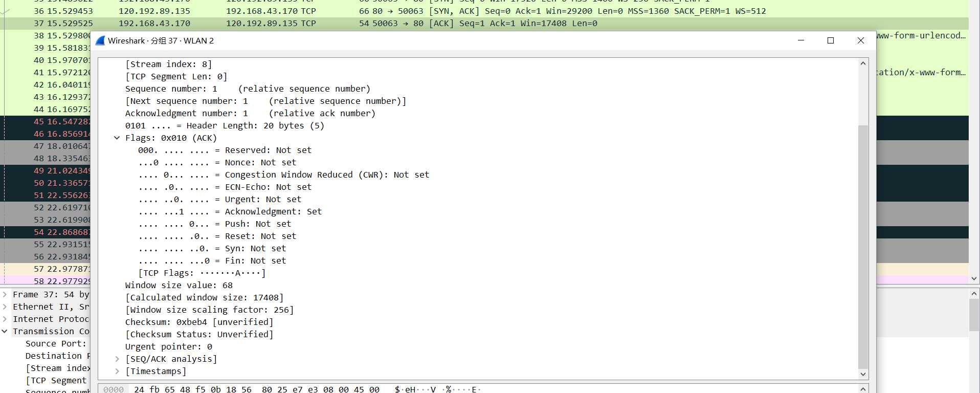Select Reserved: Not set flag line
The height and width of the screenshot is (393, 980).
coord(225,150)
